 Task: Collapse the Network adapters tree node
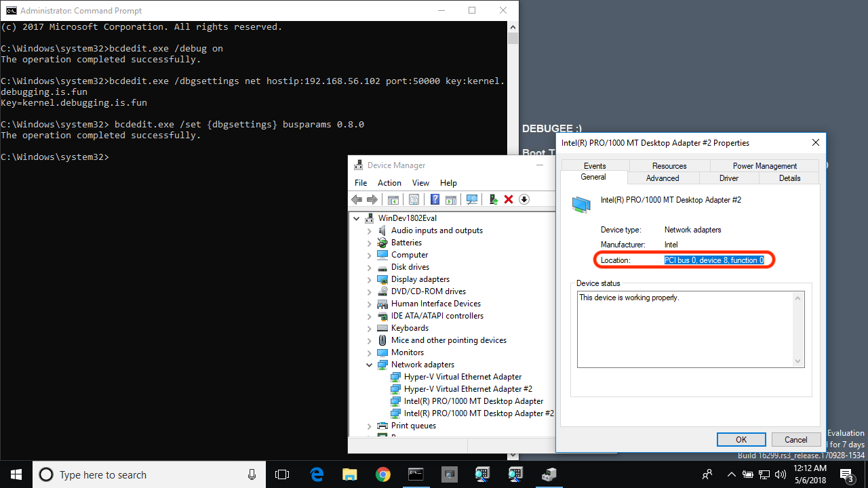click(370, 365)
